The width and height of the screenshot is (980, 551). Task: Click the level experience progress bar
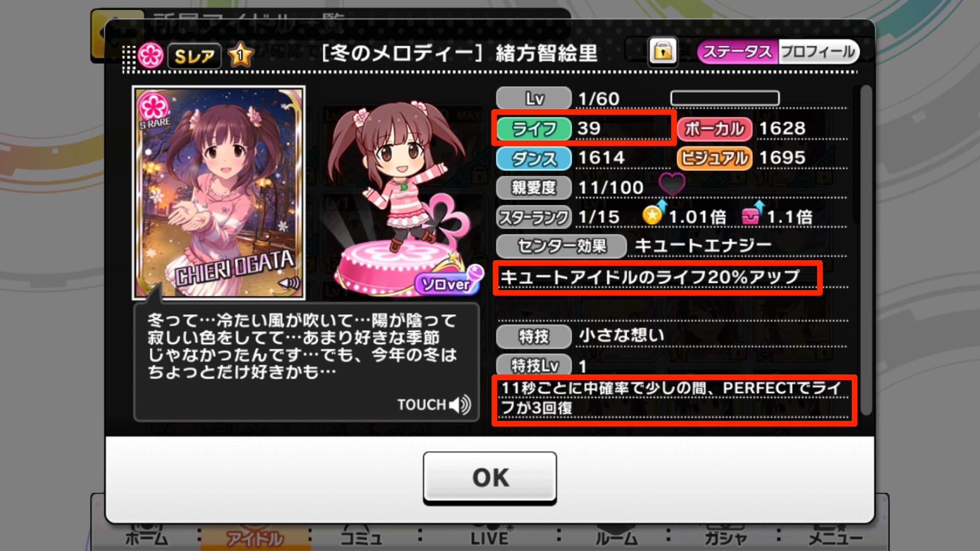click(x=725, y=98)
